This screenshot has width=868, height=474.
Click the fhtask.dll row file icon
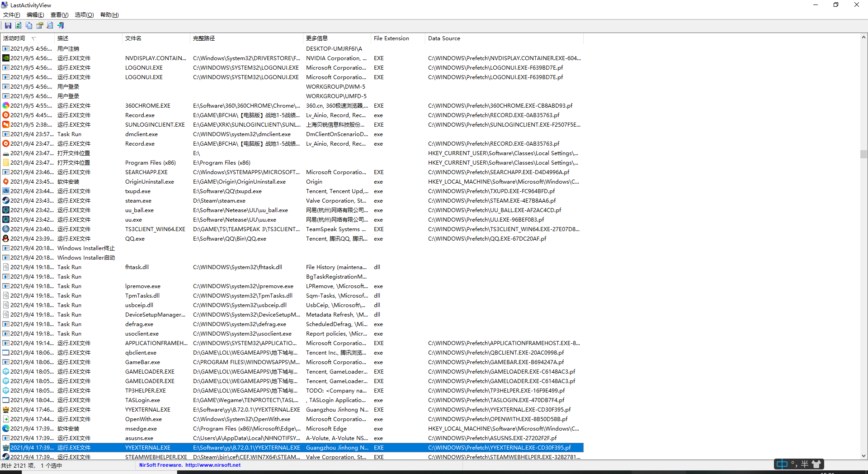point(6,267)
